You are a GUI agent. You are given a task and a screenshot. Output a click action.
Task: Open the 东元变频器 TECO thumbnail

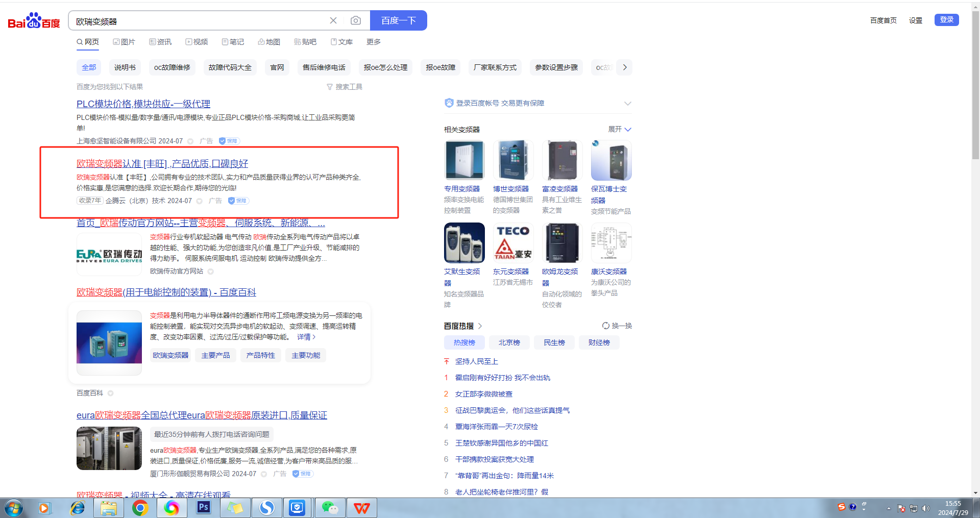[513, 243]
